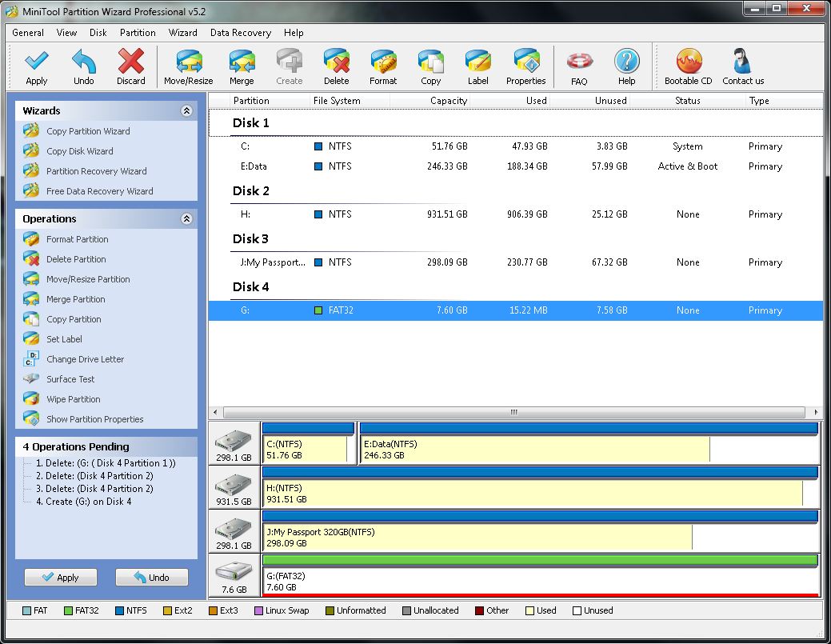The image size is (831, 644).
Task: Select the J:My Passport partition row
Action: pos(516,262)
